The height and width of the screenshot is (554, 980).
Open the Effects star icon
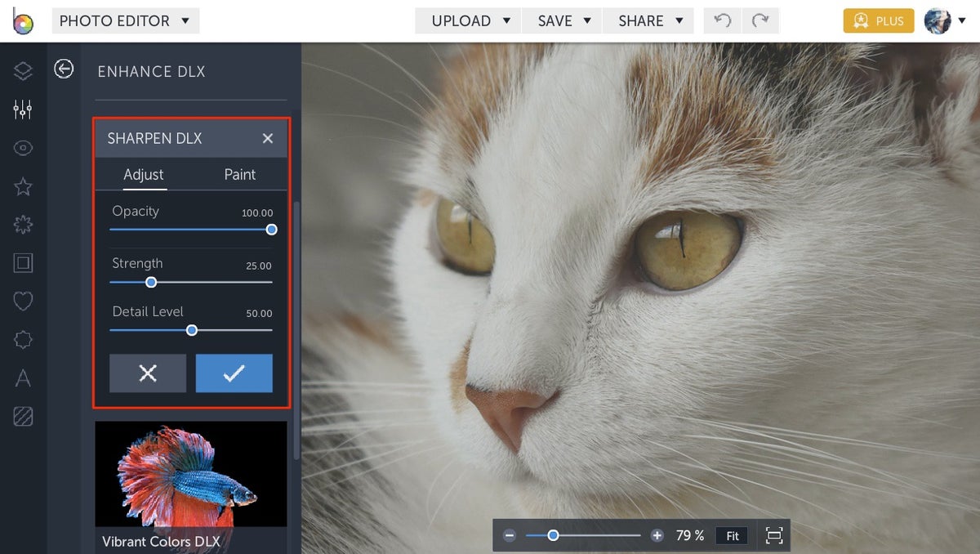[23, 186]
